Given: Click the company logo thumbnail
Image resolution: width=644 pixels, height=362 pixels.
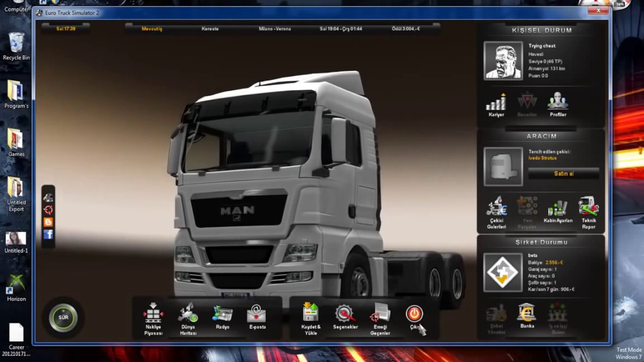Looking at the screenshot, I should (503, 273).
